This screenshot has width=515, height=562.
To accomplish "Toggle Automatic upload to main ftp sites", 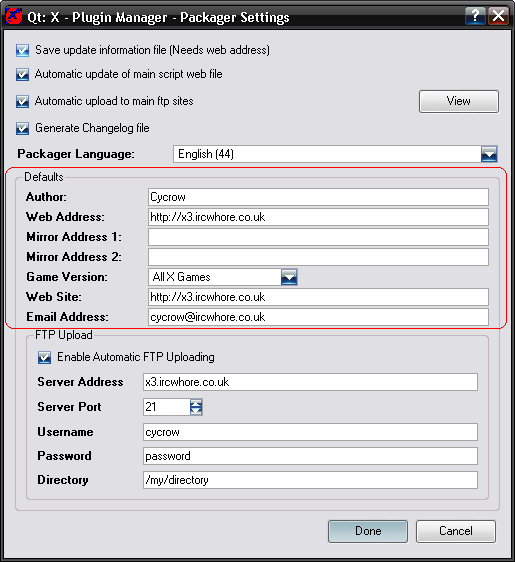I will point(22,101).
